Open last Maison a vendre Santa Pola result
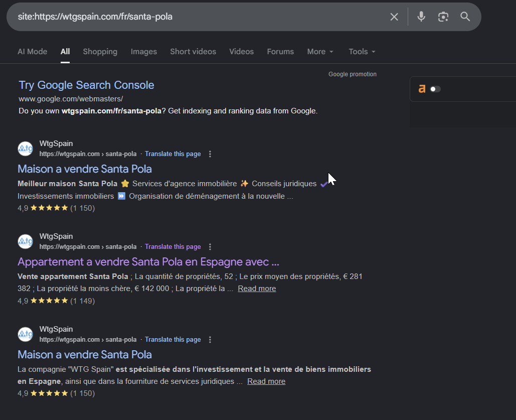The height and width of the screenshot is (420, 516). pos(85,355)
